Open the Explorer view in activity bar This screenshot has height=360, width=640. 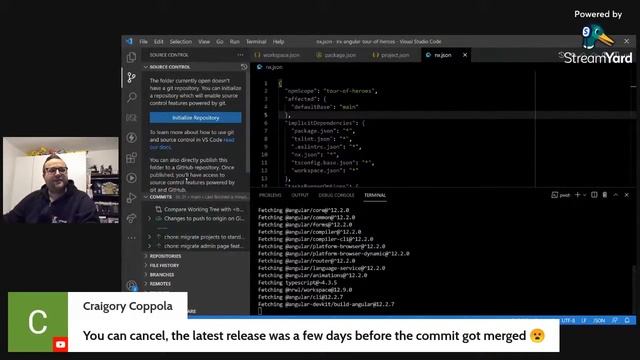pos(131,57)
